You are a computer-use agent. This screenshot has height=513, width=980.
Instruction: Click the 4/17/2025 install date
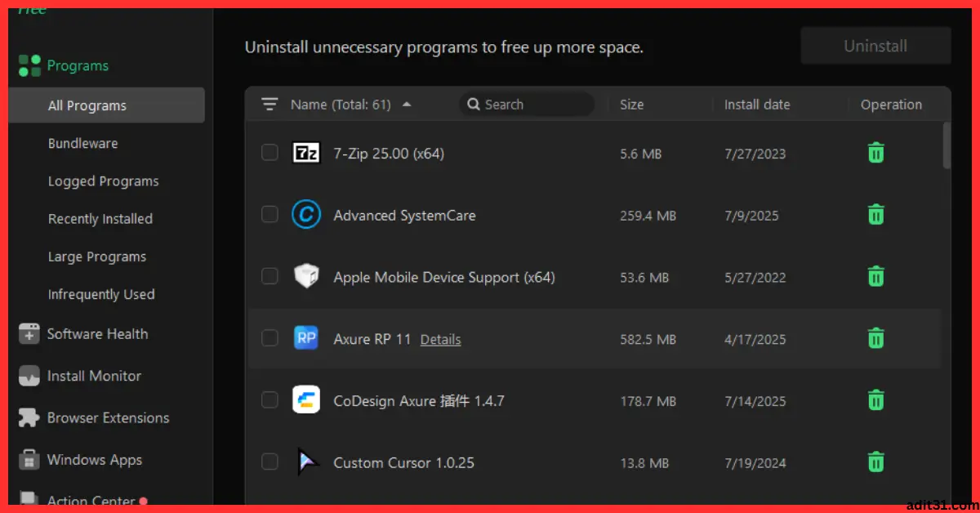click(x=755, y=339)
